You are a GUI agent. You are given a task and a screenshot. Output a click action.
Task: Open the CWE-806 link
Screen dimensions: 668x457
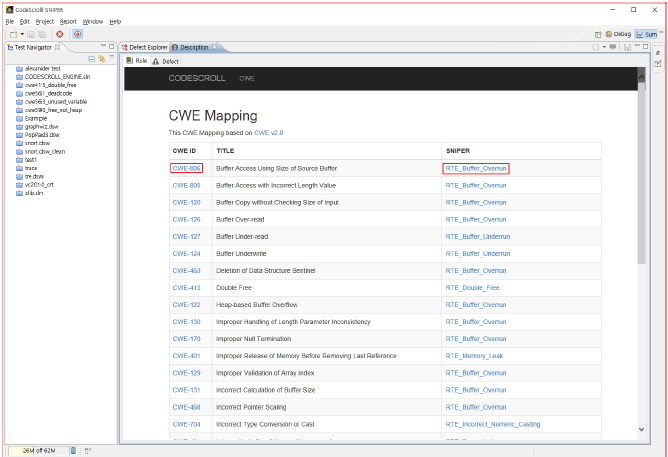point(187,169)
